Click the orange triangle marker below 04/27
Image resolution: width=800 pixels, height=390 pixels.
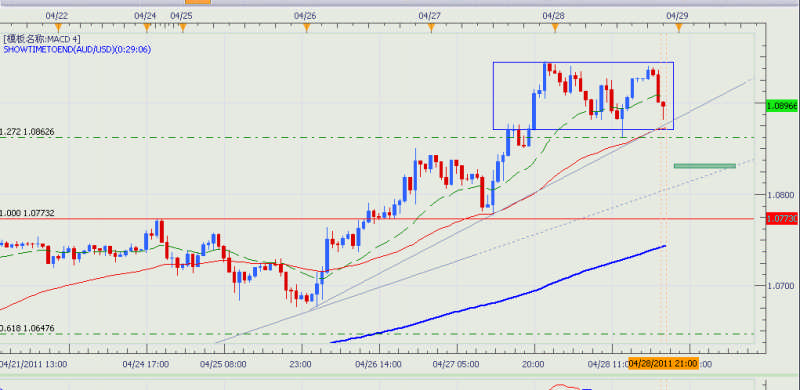[x=431, y=27]
